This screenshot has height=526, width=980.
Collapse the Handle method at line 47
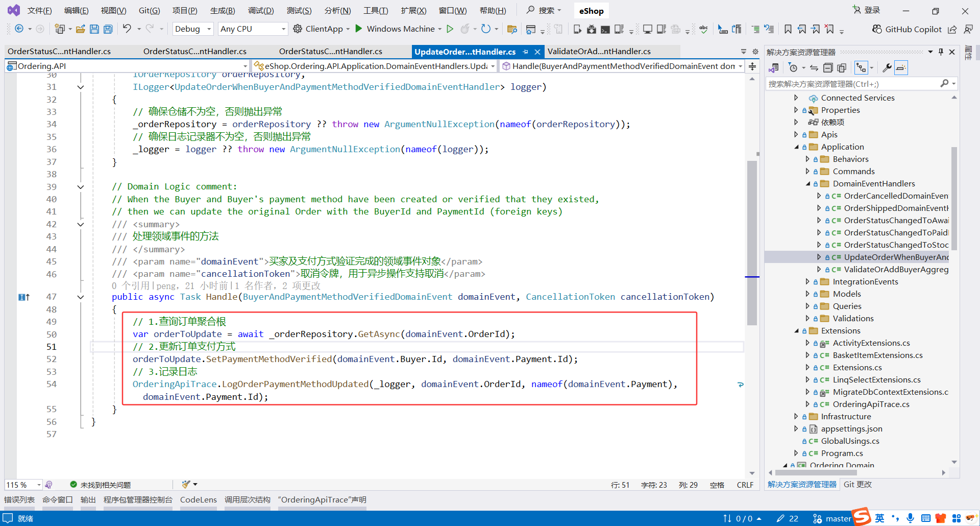click(81, 297)
